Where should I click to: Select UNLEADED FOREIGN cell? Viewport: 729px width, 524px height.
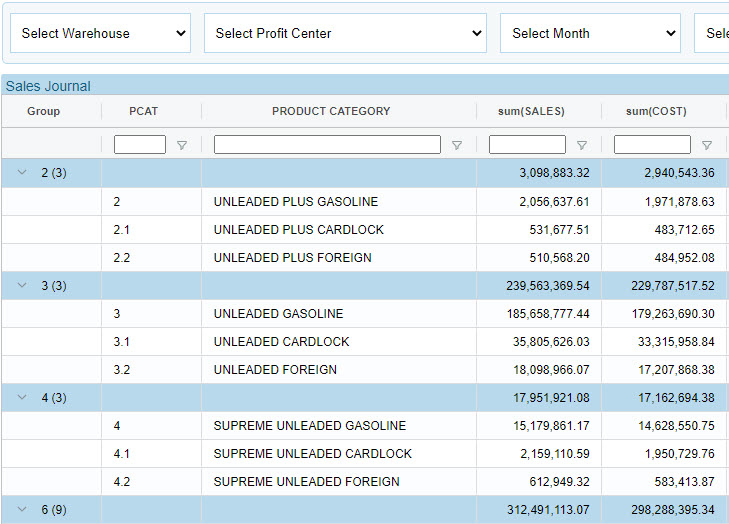275,370
